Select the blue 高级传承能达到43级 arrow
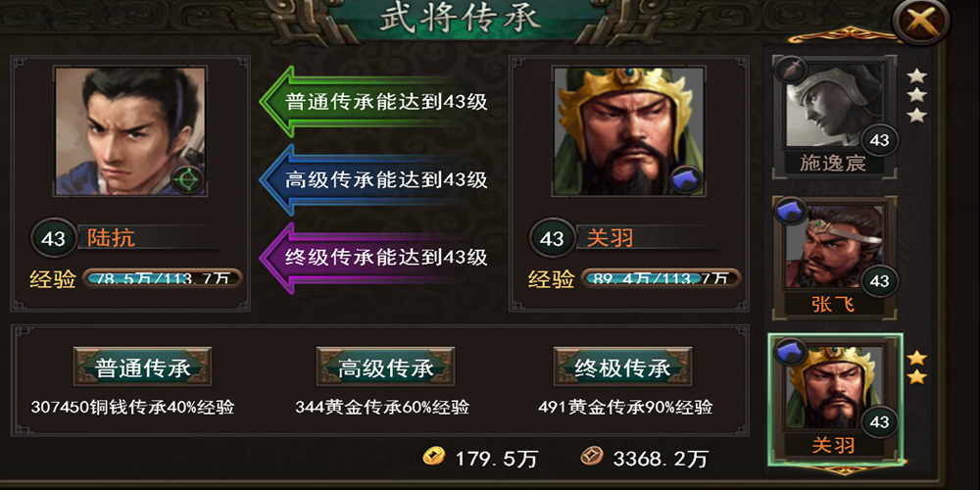Screen dimensions: 980x490 coord(373,180)
